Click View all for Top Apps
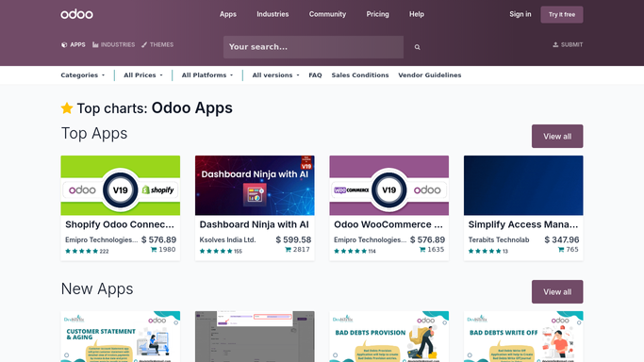This screenshot has width=644, height=362. 557,137
